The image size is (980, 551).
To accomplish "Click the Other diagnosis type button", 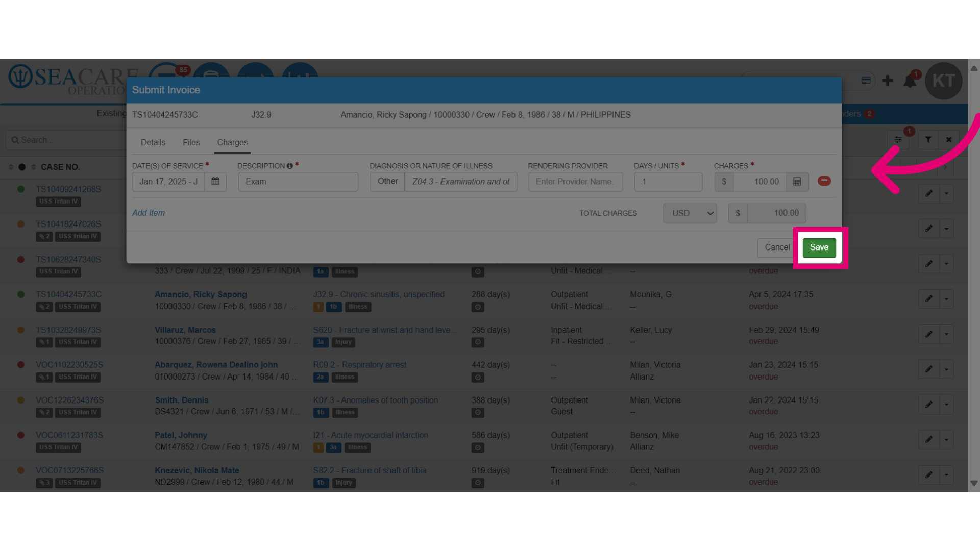I will [387, 182].
